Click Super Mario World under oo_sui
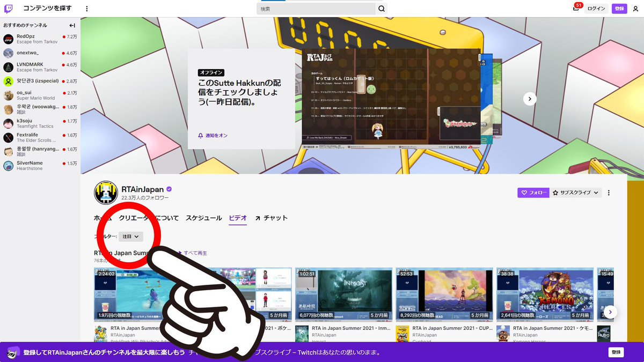The width and height of the screenshot is (644, 362). 35,98
